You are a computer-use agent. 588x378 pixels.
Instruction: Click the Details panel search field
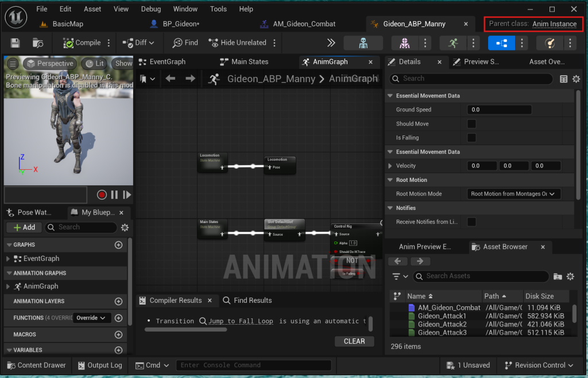click(x=471, y=79)
